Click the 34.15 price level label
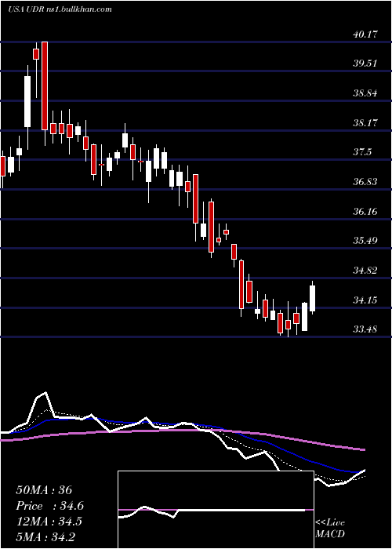The width and height of the screenshot is (392, 549). click(365, 300)
